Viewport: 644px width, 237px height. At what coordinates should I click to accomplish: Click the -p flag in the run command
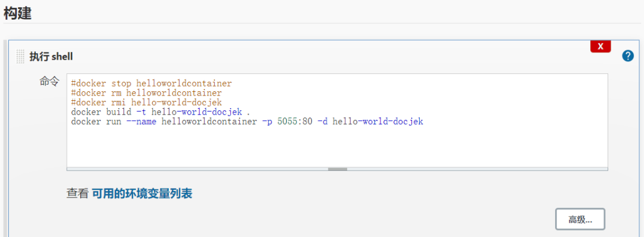(267, 121)
